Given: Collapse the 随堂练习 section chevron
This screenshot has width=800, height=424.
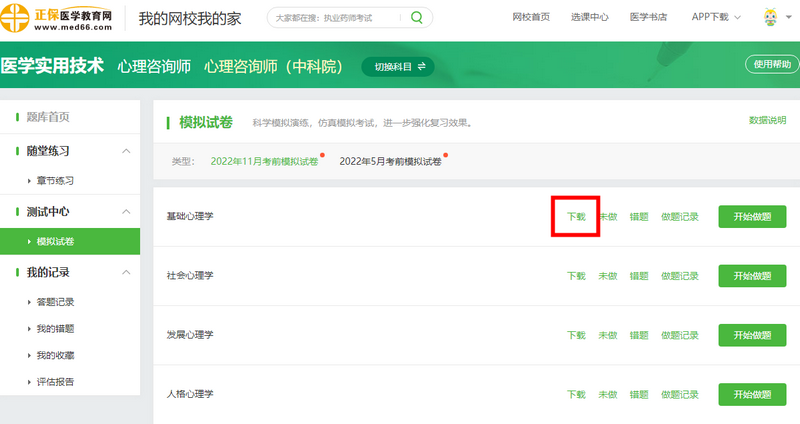Looking at the screenshot, I should pyautogui.click(x=125, y=151).
